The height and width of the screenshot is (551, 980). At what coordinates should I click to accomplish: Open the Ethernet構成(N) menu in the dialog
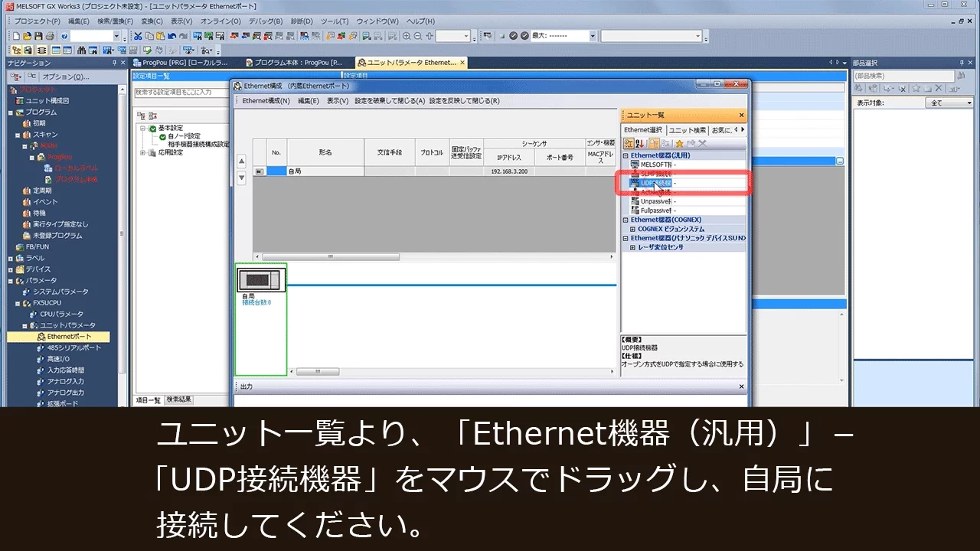tap(266, 101)
